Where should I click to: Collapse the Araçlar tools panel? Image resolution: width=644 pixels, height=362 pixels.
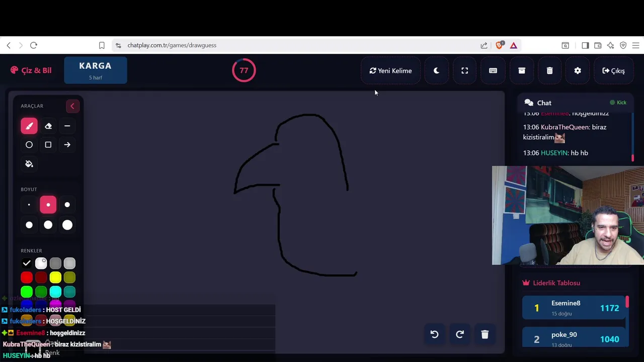72,106
